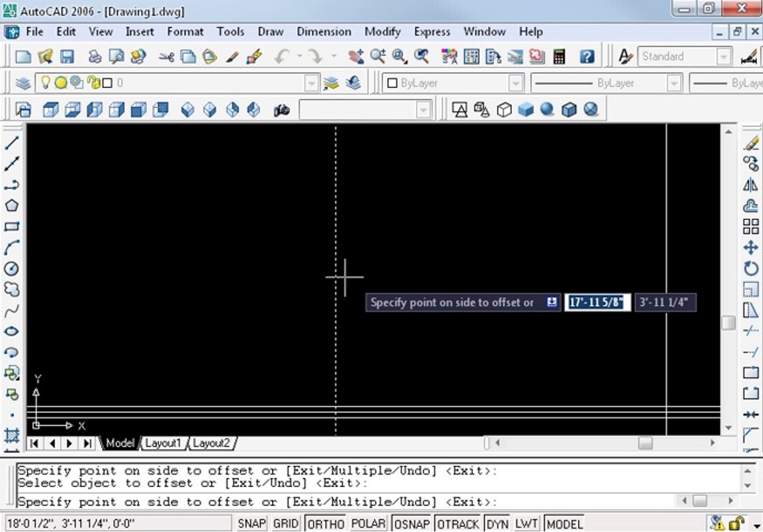Click the Gouraud Shaded sphere icon

pyautogui.click(x=547, y=109)
